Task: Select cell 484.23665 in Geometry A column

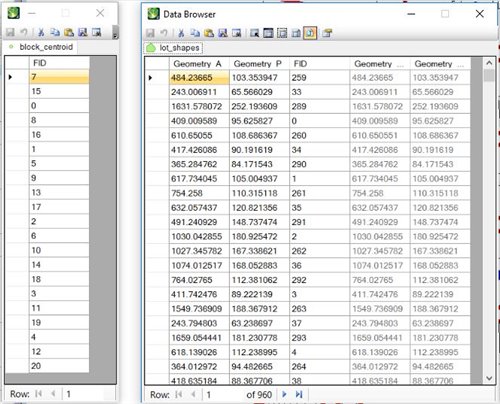Action: pos(199,77)
